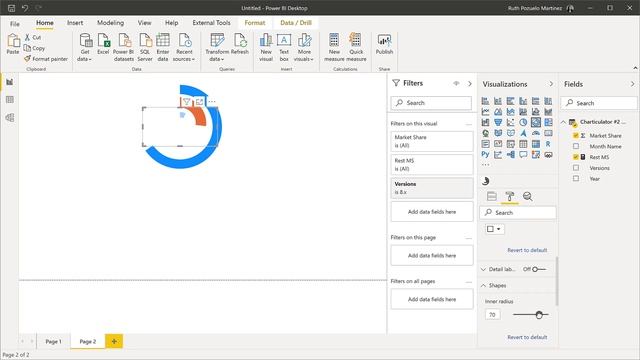
Task: Open the Recent sources dropdown
Action: (x=184, y=47)
